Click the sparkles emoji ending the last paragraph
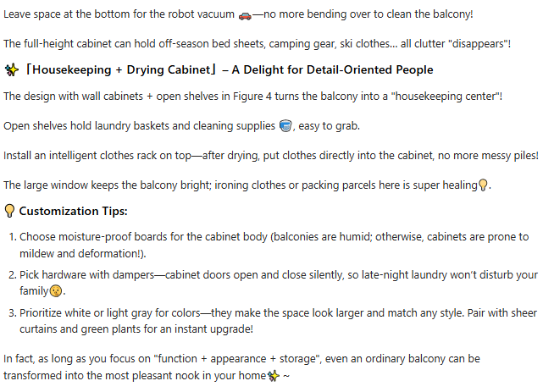Viewport: 543px width, 392px height. [274, 374]
